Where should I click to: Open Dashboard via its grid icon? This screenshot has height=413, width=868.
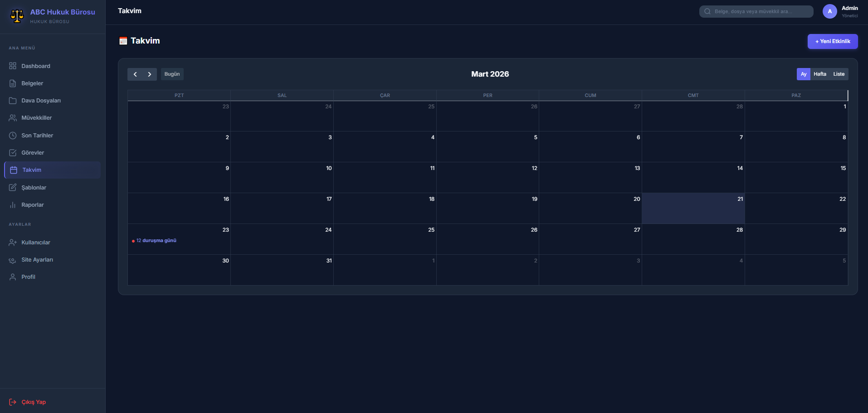coord(13,66)
